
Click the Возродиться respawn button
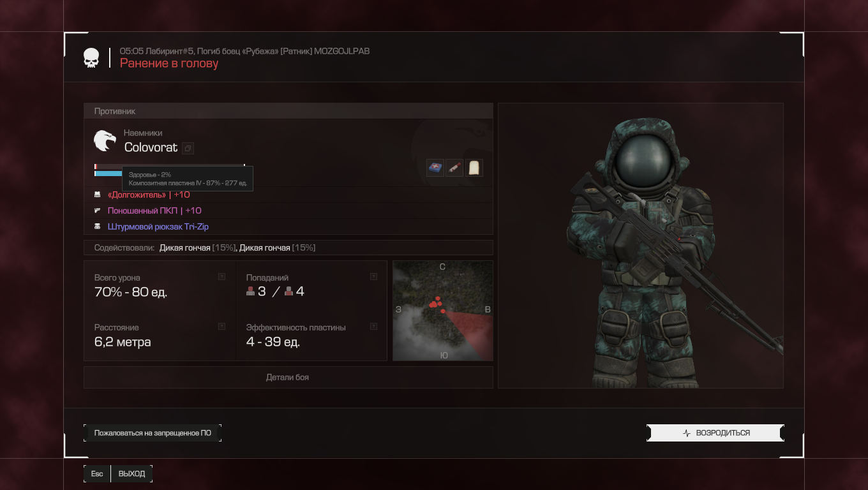click(715, 433)
